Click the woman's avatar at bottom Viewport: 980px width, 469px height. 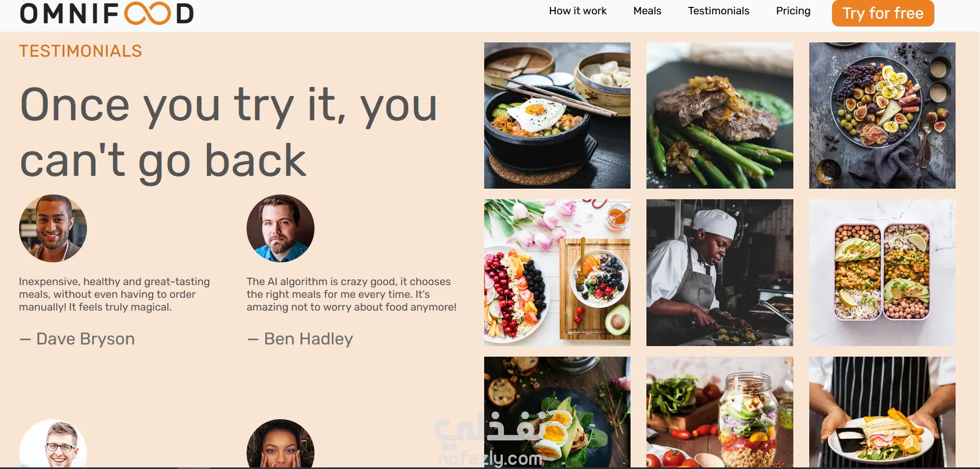[281, 444]
